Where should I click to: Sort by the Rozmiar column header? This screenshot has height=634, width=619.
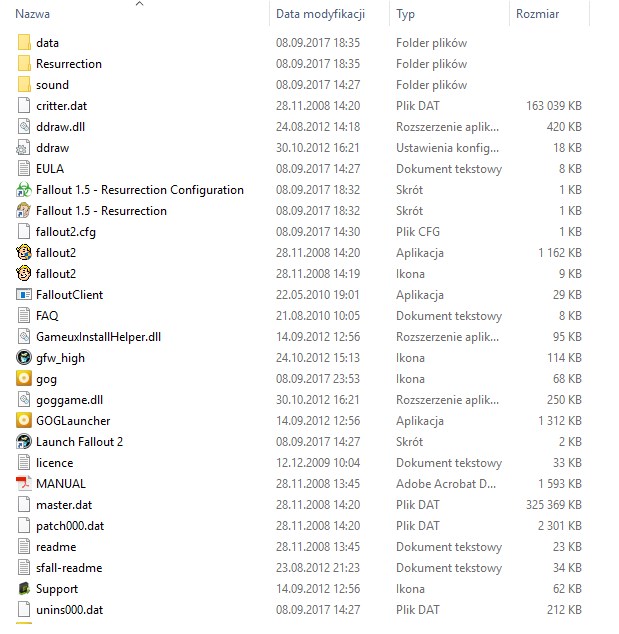coord(537,14)
